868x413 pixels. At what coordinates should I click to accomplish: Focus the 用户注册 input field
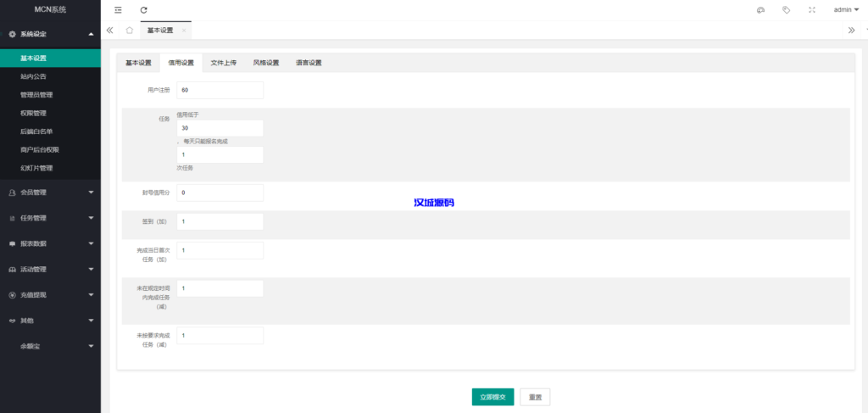pyautogui.click(x=220, y=90)
